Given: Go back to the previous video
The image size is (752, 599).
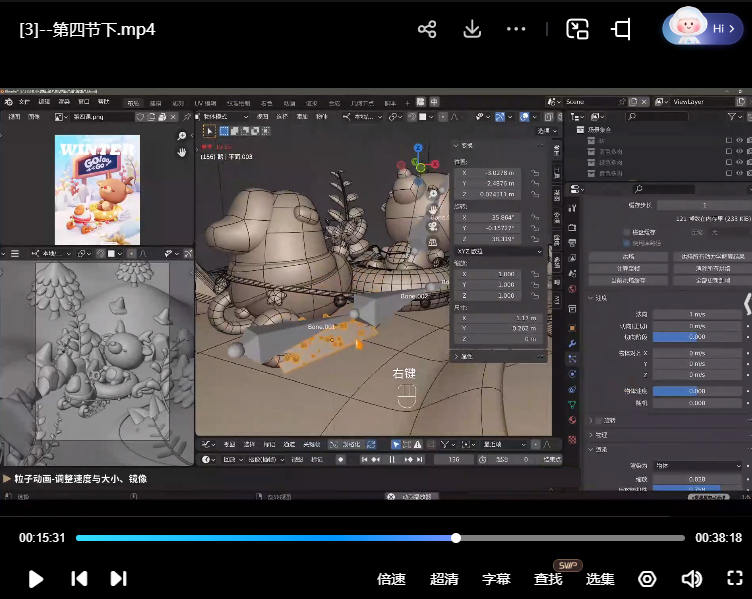Looking at the screenshot, I should 79,579.
